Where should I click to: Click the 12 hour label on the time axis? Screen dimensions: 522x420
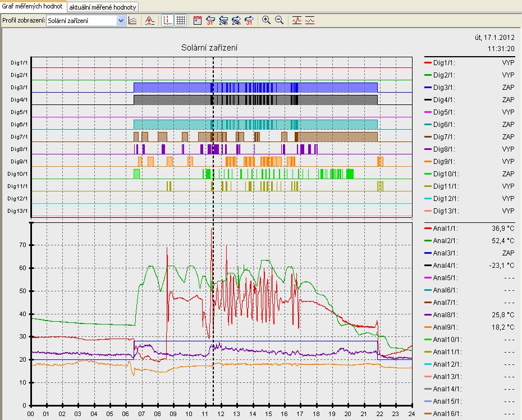[x=221, y=414]
